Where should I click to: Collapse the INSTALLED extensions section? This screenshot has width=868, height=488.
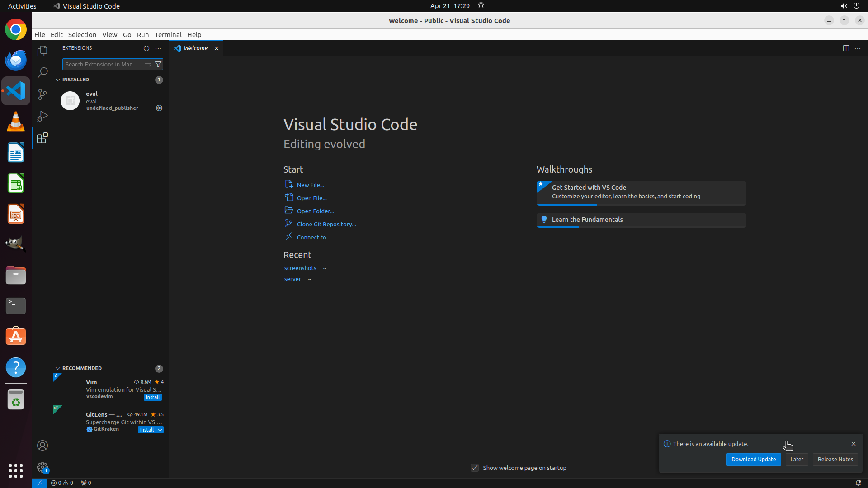(x=58, y=80)
